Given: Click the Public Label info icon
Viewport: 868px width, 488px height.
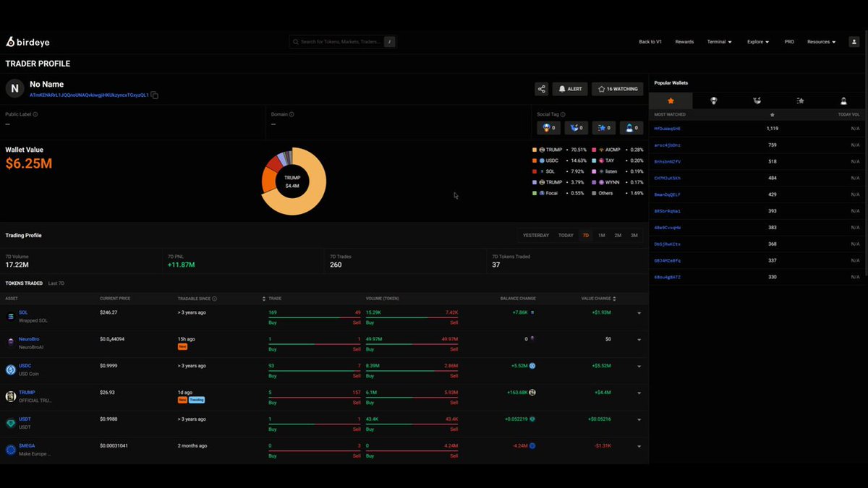Looking at the screenshot, I should (35, 114).
